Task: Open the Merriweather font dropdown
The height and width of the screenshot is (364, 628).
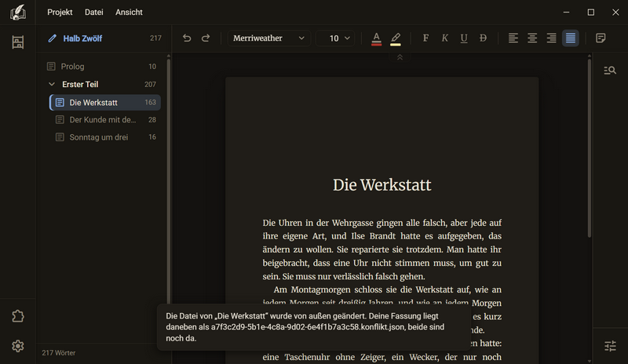Action: coord(268,38)
